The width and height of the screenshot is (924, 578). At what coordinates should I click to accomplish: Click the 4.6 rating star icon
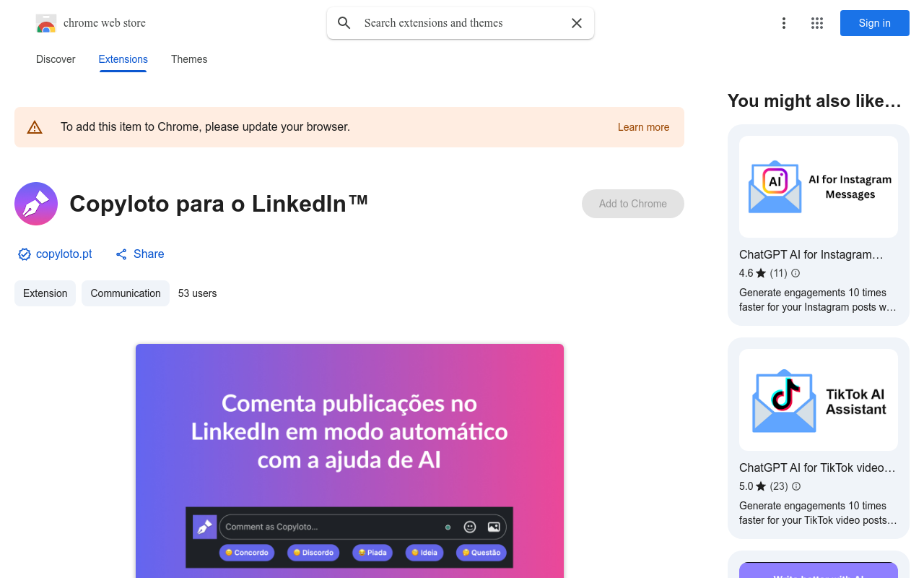click(761, 273)
